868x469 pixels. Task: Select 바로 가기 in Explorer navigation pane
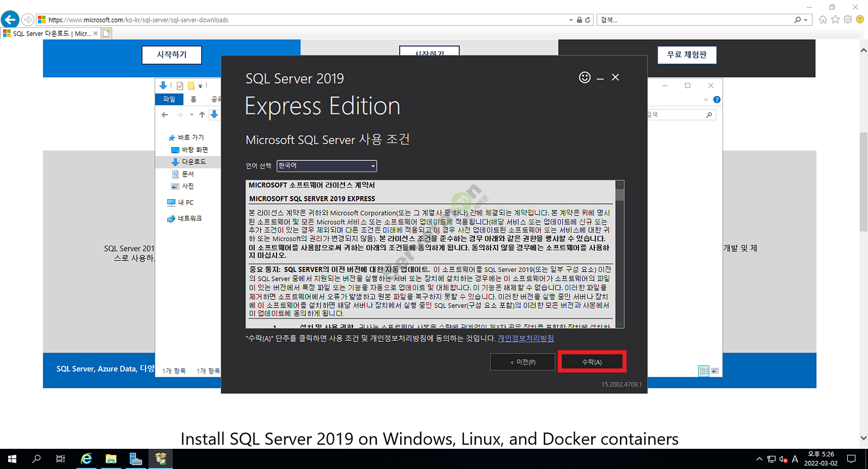tap(186, 137)
